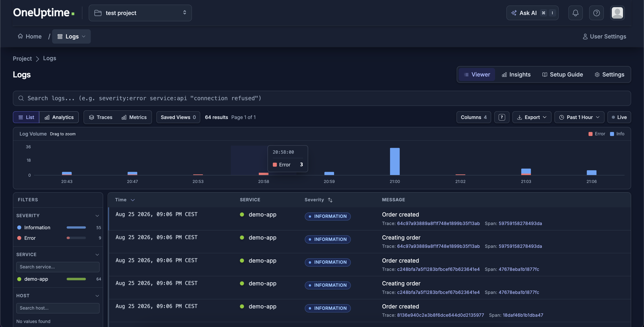Open span 18daf46b1b1dba47
Image resolution: width=644 pixels, height=327 pixels.
pos(523,315)
